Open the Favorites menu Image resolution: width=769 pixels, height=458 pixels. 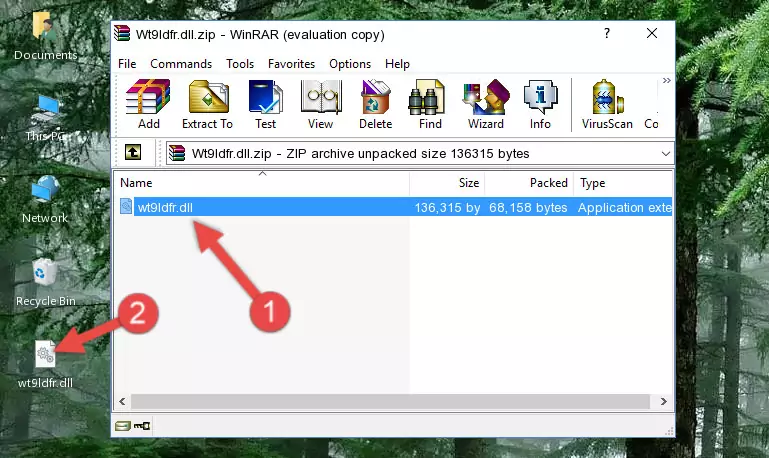291,64
